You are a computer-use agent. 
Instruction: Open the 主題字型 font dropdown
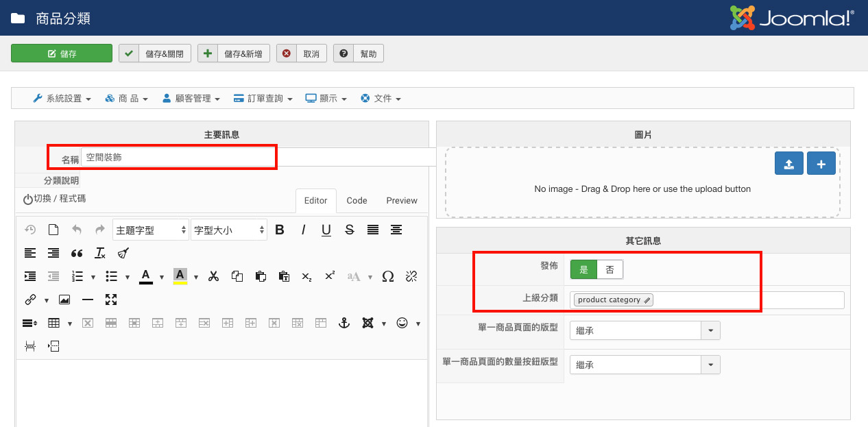(x=150, y=230)
